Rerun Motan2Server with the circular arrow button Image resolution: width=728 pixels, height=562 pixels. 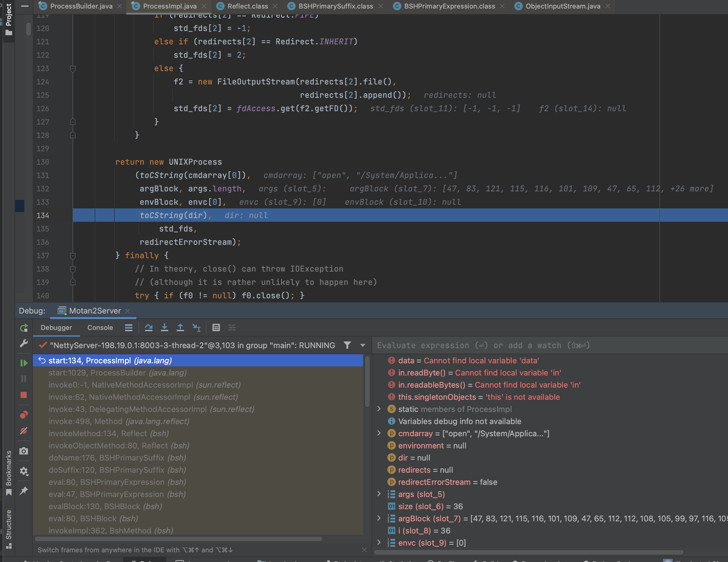24,327
